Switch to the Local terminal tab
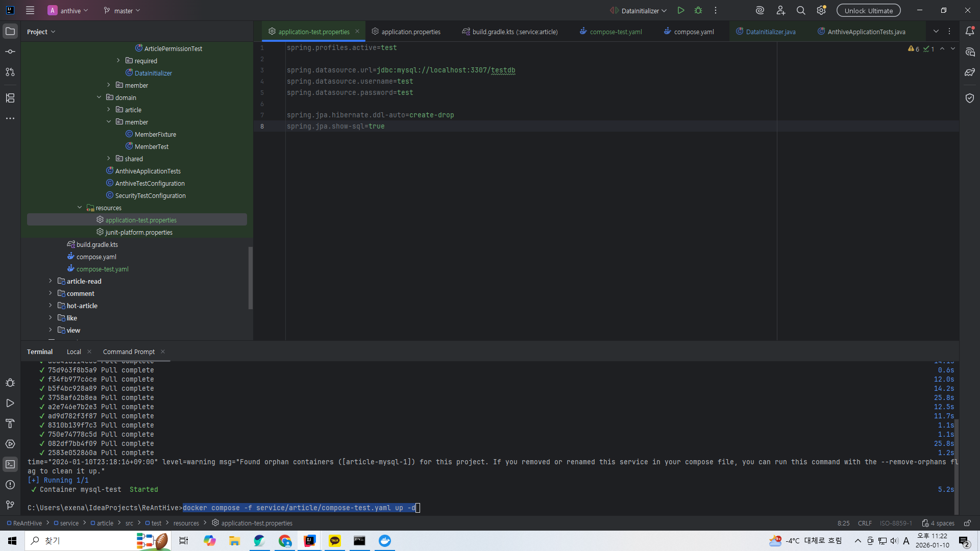Viewport: 980px width, 551px height. click(x=73, y=352)
